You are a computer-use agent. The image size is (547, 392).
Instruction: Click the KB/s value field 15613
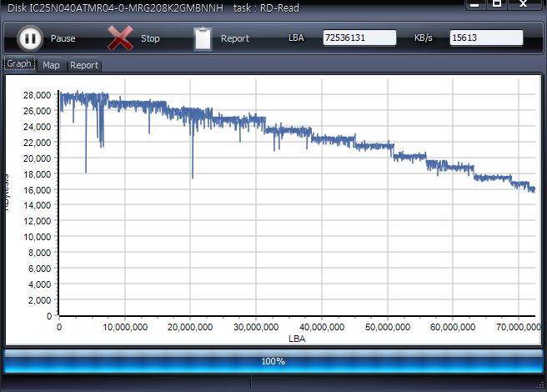click(x=486, y=38)
